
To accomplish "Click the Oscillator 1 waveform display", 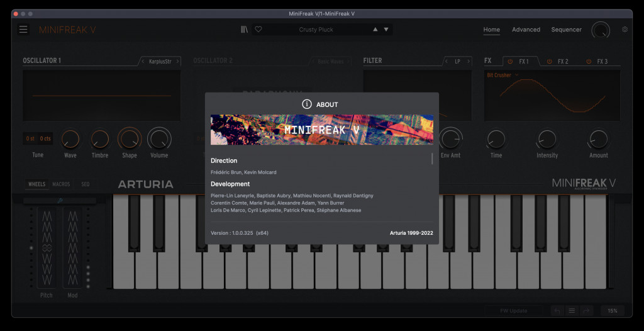I will (x=101, y=96).
